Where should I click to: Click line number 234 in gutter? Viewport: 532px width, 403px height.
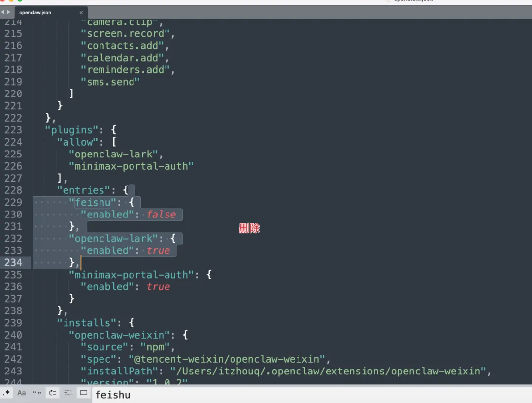click(13, 263)
